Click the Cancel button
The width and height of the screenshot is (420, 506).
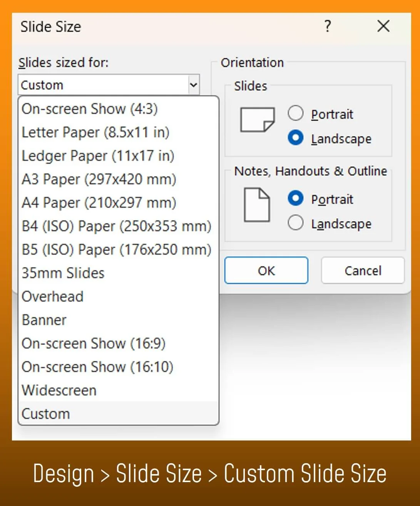(x=363, y=271)
